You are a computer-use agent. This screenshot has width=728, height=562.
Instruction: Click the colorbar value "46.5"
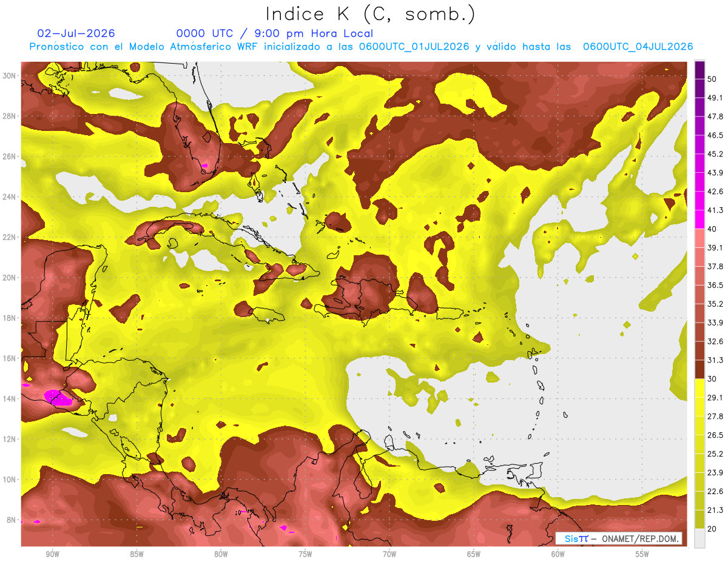715,135
